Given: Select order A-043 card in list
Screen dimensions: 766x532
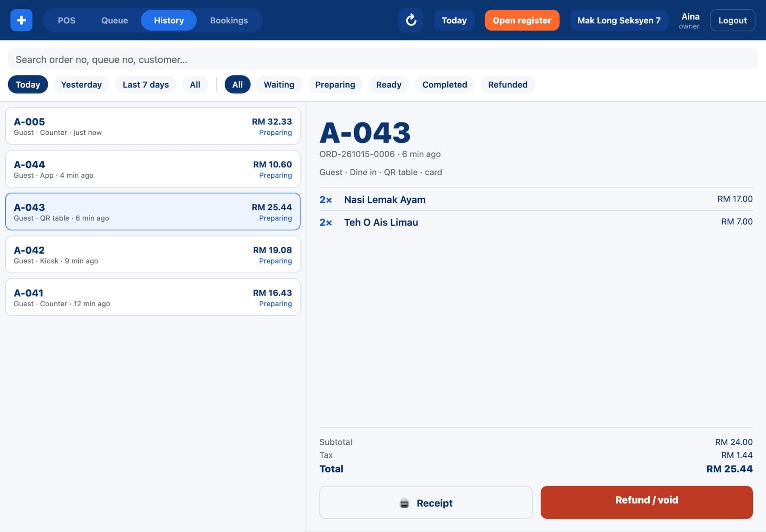Looking at the screenshot, I should click(153, 211).
